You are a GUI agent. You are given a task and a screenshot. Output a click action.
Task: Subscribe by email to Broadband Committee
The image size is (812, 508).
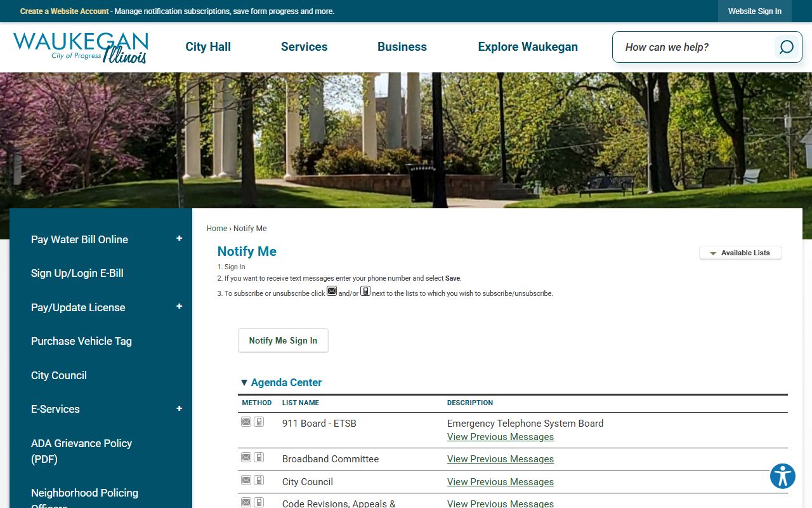[246, 457]
